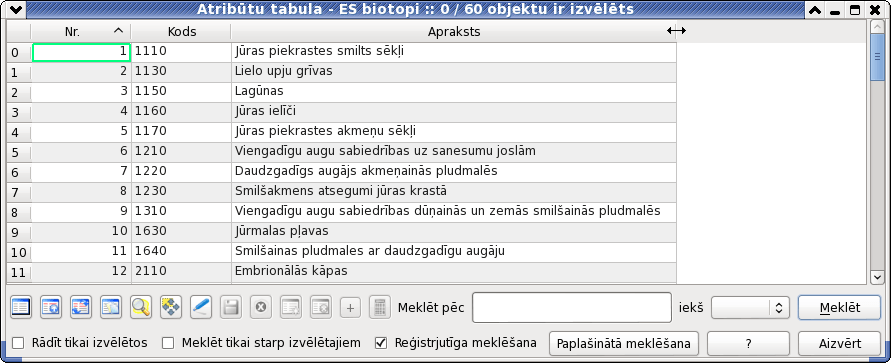Check Meklēt tikai starp izvēlētajiem
The height and width of the screenshot is (363, 891).
point(168,343)
